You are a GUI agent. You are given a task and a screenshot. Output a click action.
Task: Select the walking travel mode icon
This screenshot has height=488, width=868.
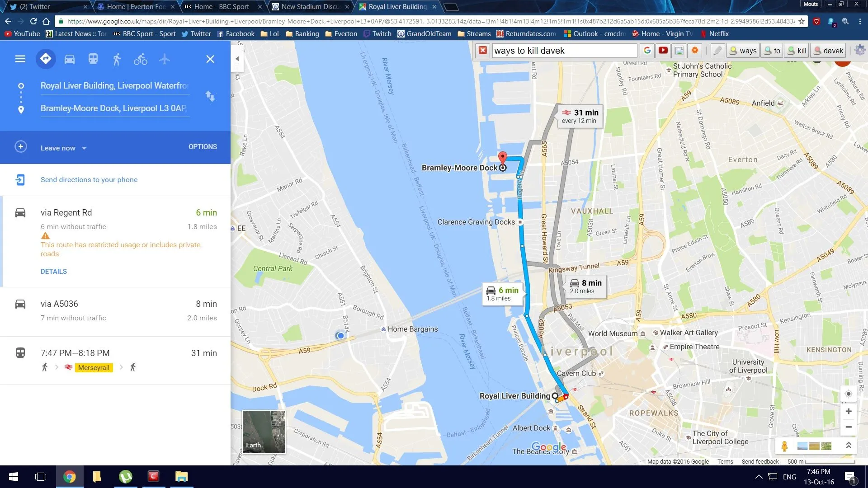(117, 59)
